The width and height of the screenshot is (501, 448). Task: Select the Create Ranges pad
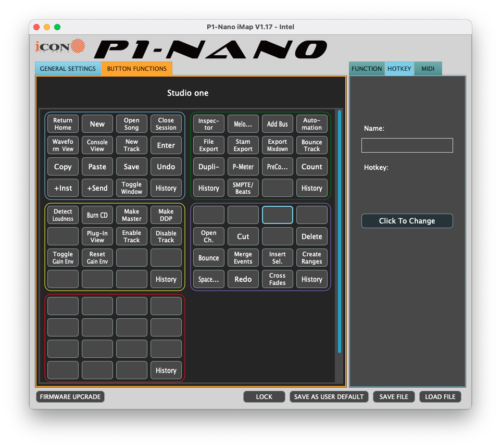[312, 257]
